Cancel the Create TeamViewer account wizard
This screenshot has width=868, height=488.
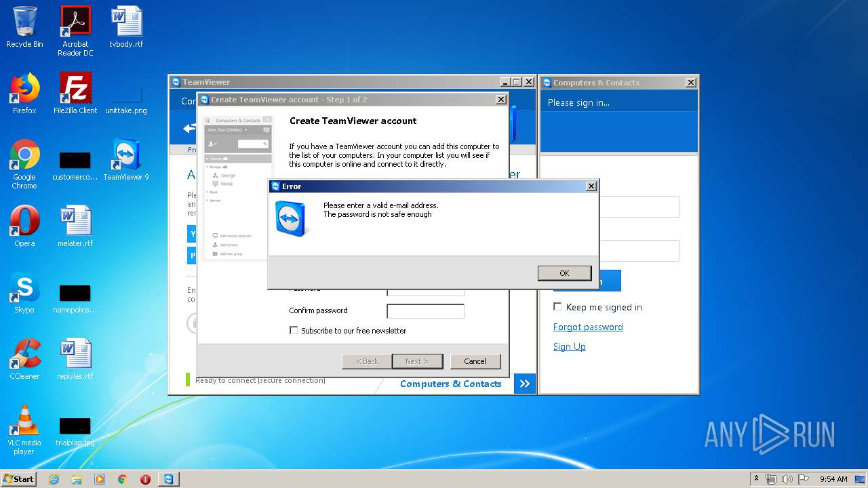point(475,361)
